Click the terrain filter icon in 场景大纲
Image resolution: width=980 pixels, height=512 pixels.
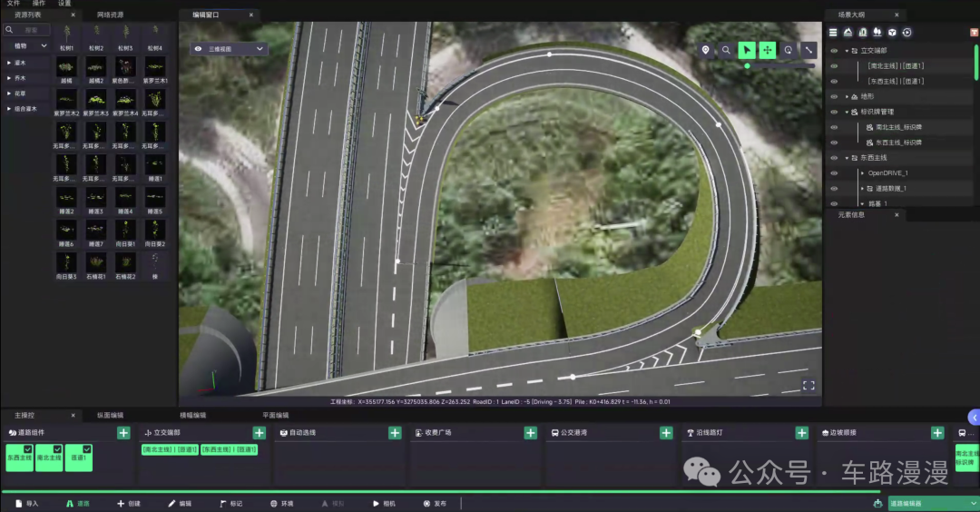tap(848, 33)
